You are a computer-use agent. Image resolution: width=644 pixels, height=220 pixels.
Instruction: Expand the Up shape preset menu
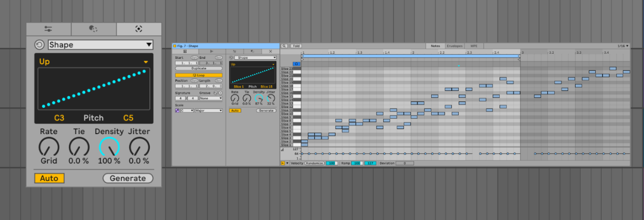click(146, 62)
